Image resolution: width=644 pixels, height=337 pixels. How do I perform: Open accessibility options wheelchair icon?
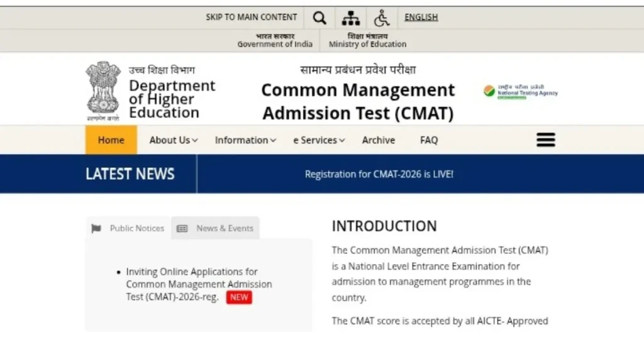pos(382,18)
